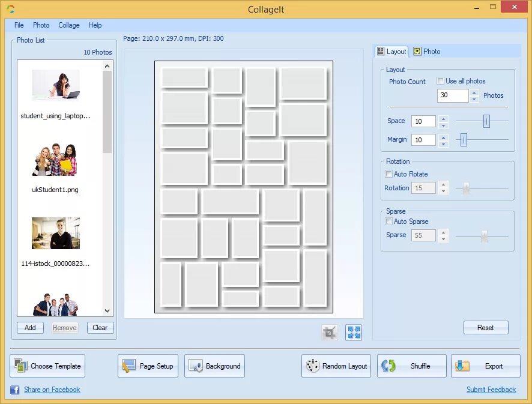
Task: Click the Add photo button
Action: (30, 328)
